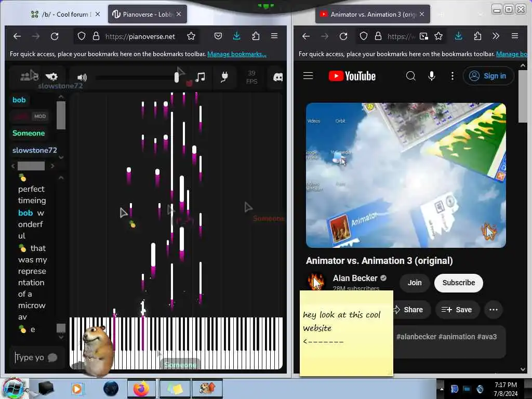Open Firefox from the taskbar
The width and height of the screenshot is (532, 399).
coord(141,389)
